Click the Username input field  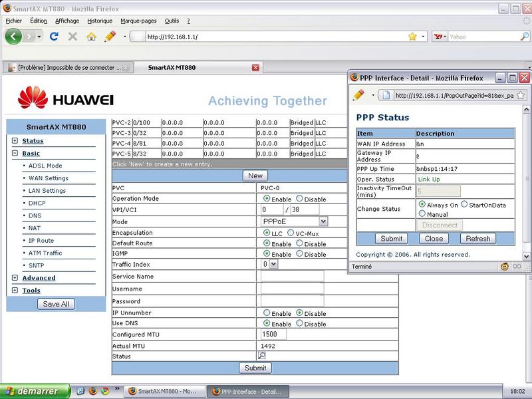pyautogui.click(x=292, y=289)
